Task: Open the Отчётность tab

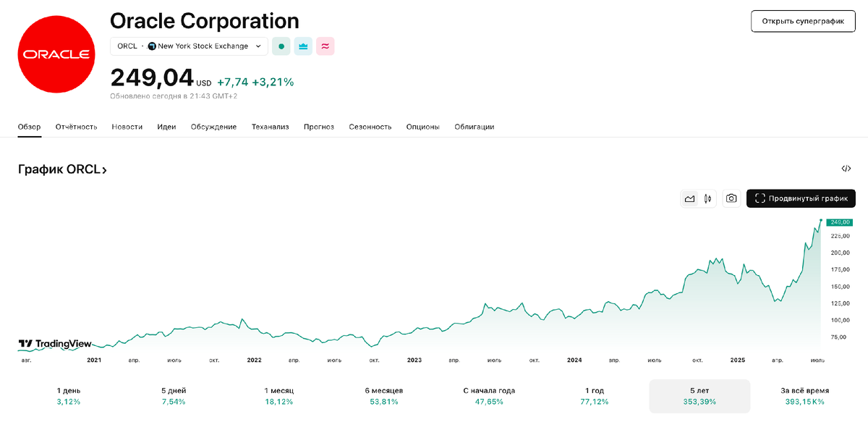Action: pos(76,127)
